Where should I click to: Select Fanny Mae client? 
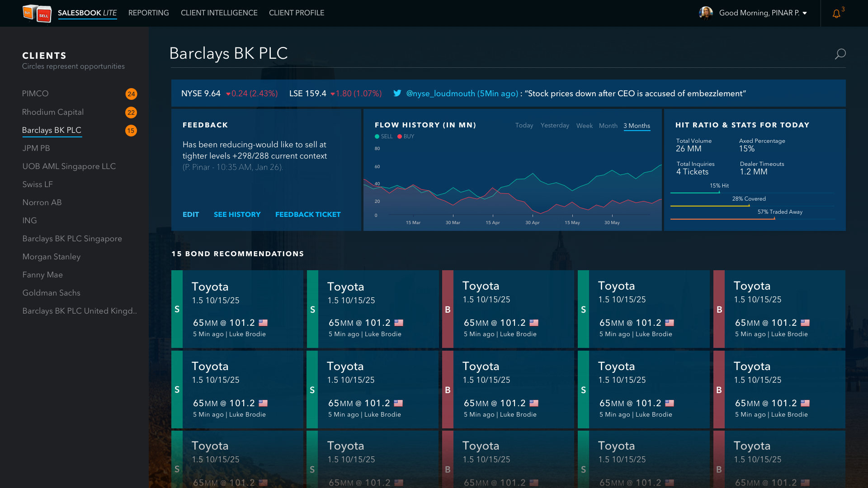(42, 275)
